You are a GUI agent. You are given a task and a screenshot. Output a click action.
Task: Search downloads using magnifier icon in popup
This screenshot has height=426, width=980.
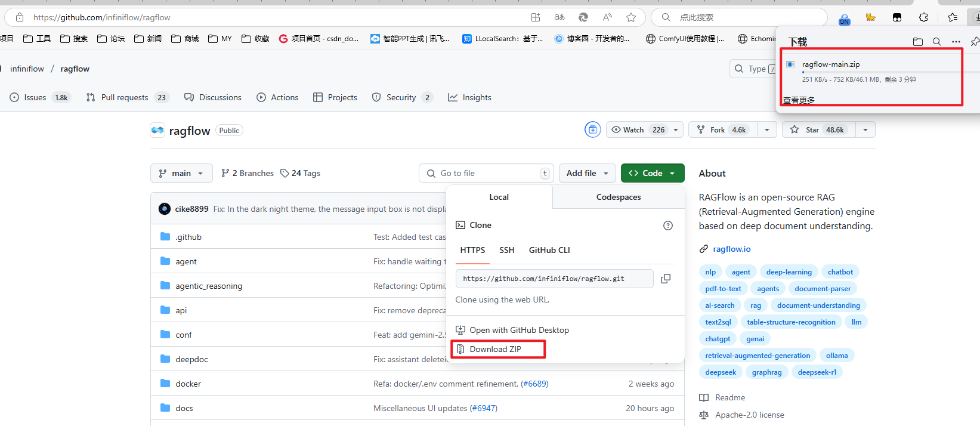click(937, 42)
